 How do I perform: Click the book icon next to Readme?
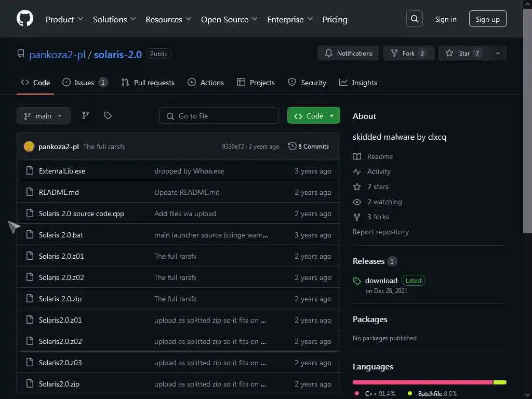coord(357,156)
